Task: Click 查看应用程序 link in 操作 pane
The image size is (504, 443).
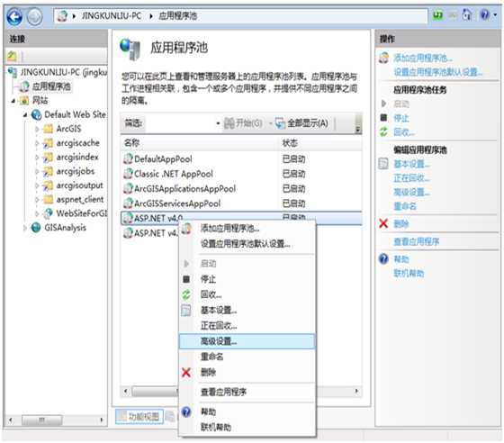Action: [x=417, y=241]
